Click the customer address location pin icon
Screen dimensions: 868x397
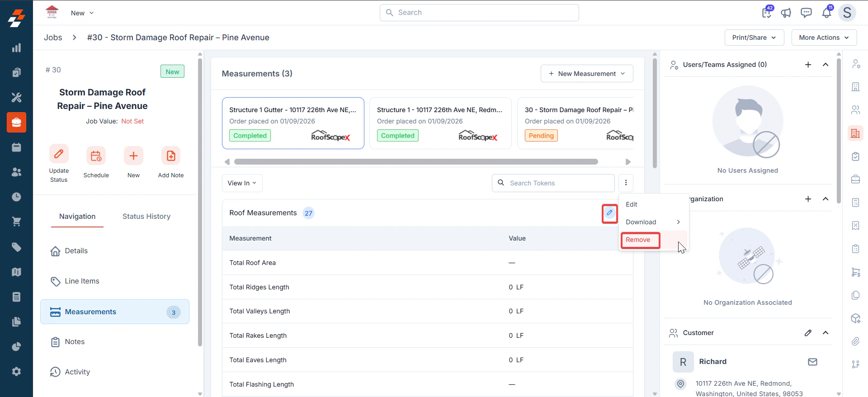pos(680,384)
